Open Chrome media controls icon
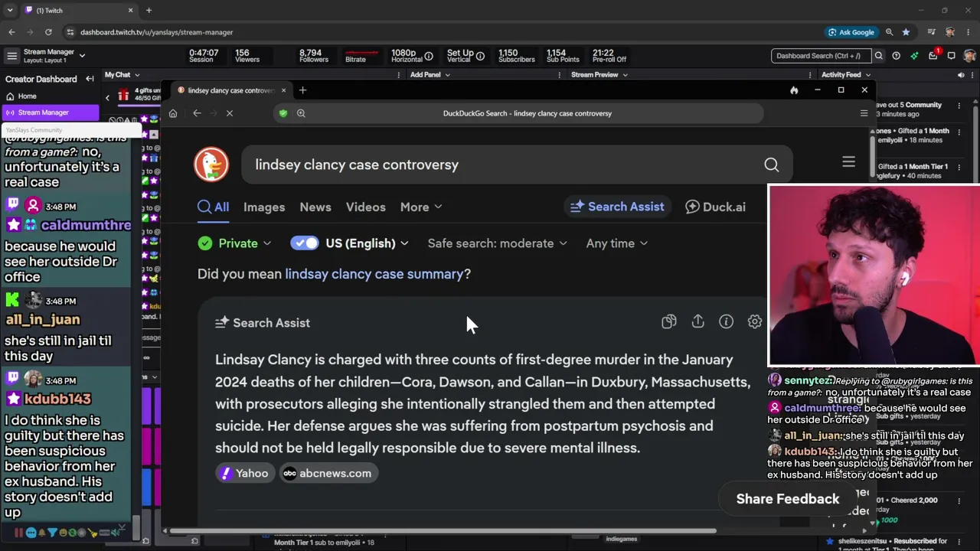The width and height of the screenshot is (980, 551). 931,32
